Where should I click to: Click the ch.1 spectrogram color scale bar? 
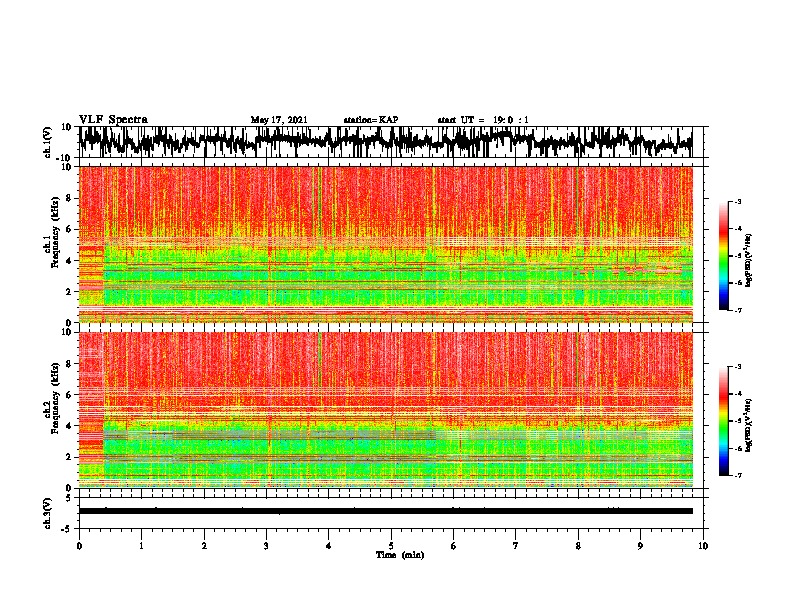tap(724, 256)
